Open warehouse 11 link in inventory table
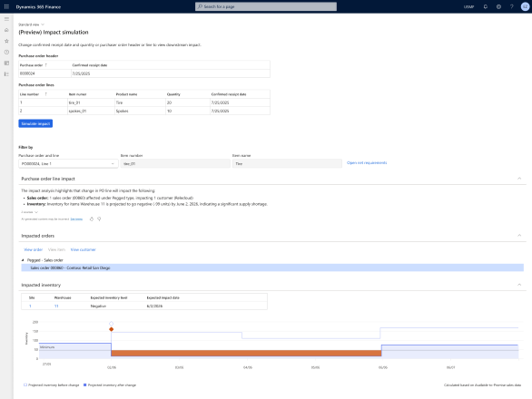532x399 pixels. [56, 307]
